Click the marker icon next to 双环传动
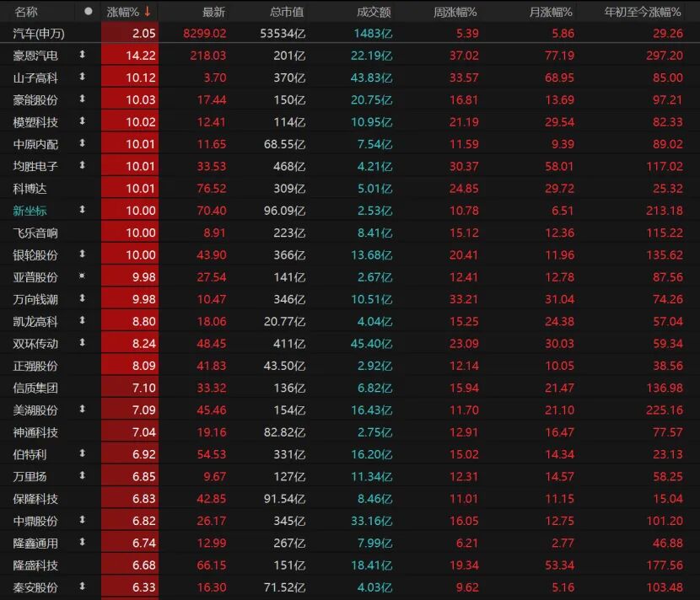This screenshot has height=600, width=700. click(x=83, y=342)
